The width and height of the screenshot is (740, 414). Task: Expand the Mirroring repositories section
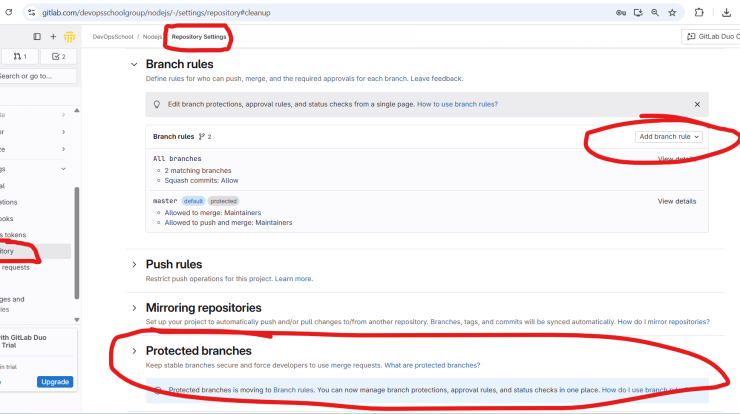click(134, 308)
